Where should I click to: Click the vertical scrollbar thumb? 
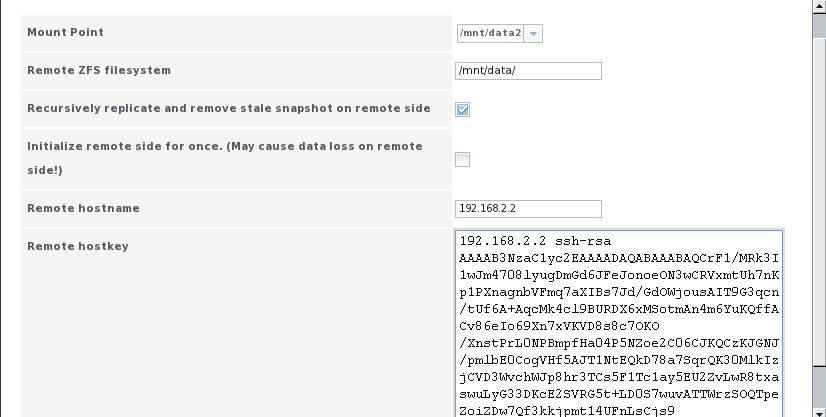[820, 200]
